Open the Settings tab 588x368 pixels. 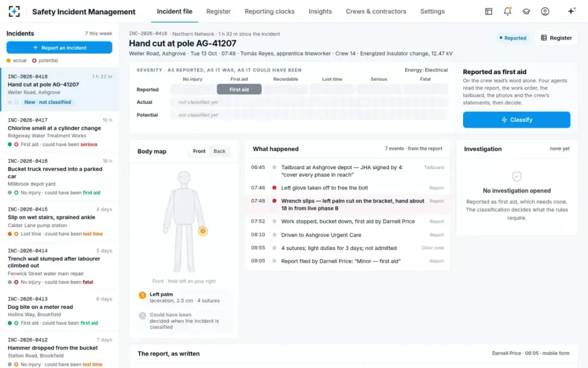pos(433,11)
